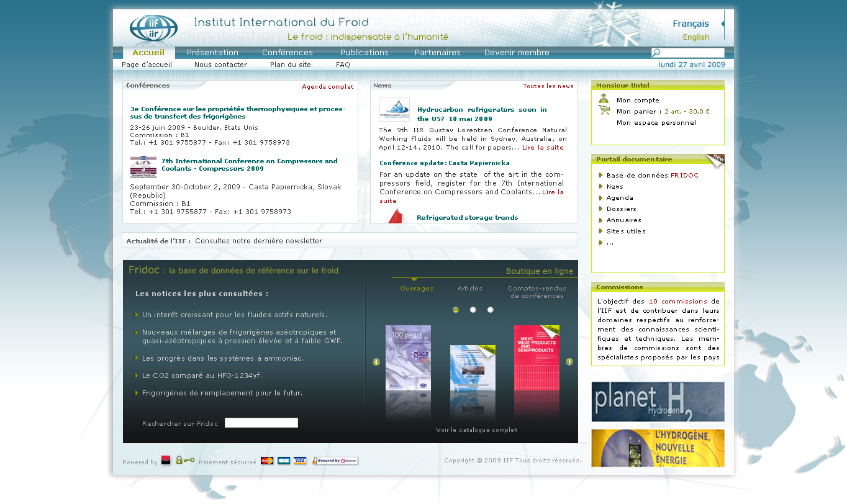The height and width of the screenshot is (504, 847).
Task: Open 3e Conférence propriétés thermophysiques title
Action: click(238, 112)
